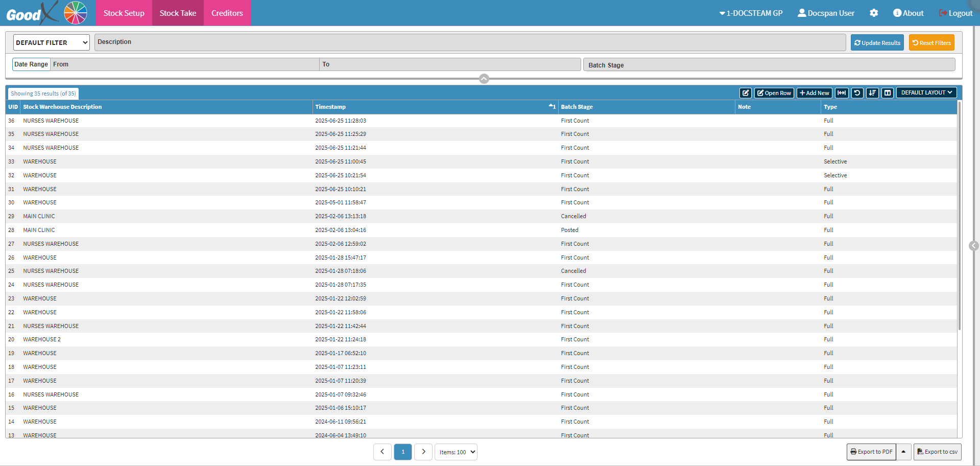Screen dimensions: 980x466
Task: Click the Update Results button
Action: 877,42
